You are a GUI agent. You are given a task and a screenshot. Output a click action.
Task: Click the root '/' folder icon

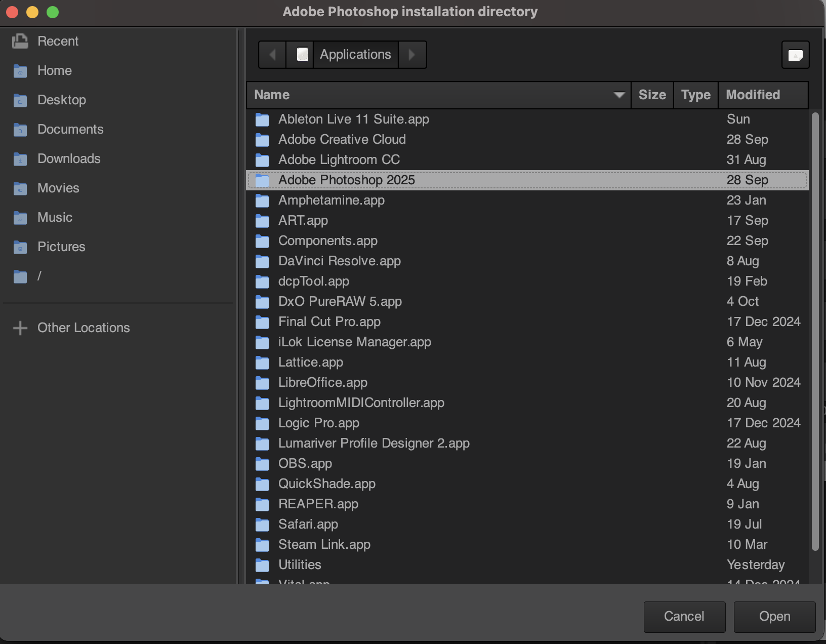pos(20,276)
